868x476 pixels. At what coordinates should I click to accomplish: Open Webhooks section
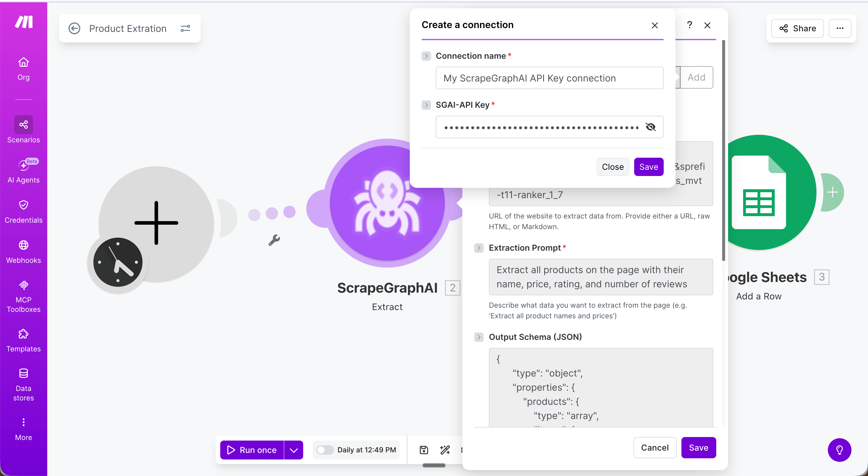pos(24,252)
